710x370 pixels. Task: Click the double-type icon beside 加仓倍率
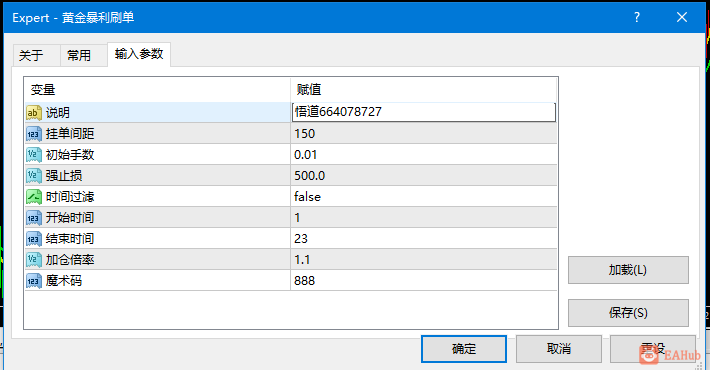point(34,260)
